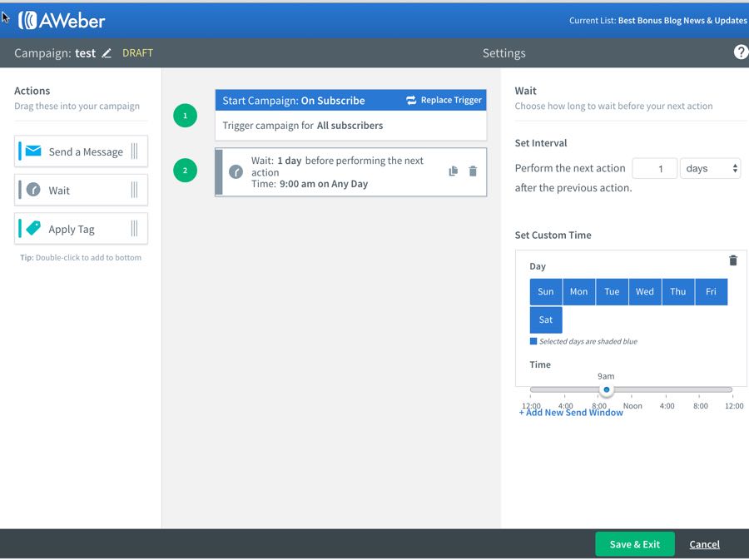The width and height of the screenshot is (749, 560).
Task: Toggle Sun day selection
Action: click(x=545, y=292)
